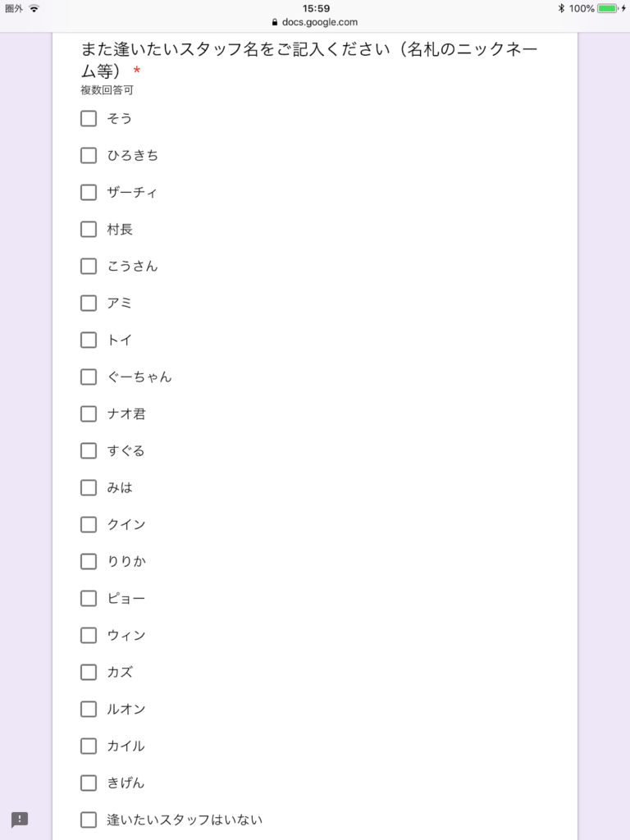This screenshot has width=630, height=840.
Task: Toggle the ナオ君 checkbox
Action: (89, 413)
